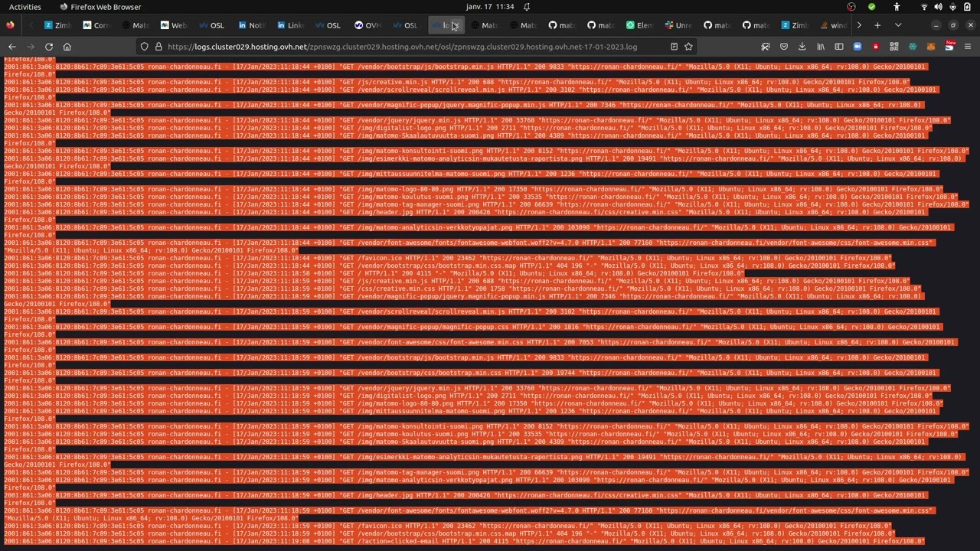Open the red padlock extension
Image resolution: width=980 pixels, height=551 pixels.
876,47
